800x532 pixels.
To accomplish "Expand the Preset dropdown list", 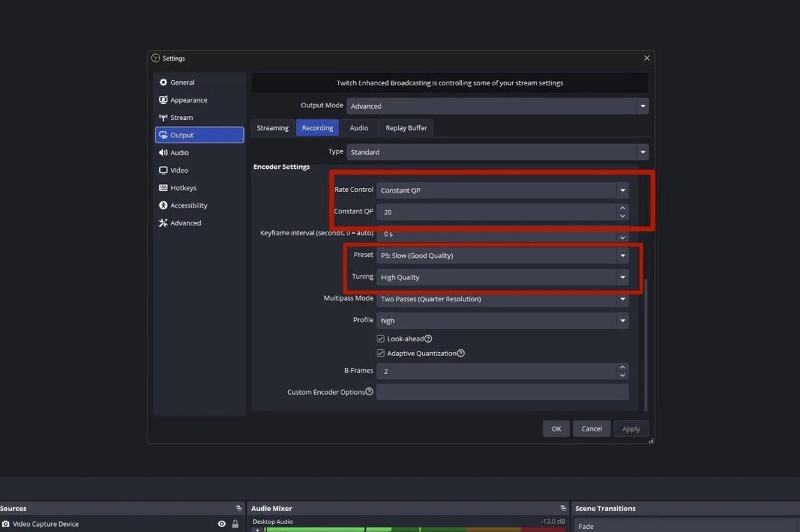I will tap(503, 255).
